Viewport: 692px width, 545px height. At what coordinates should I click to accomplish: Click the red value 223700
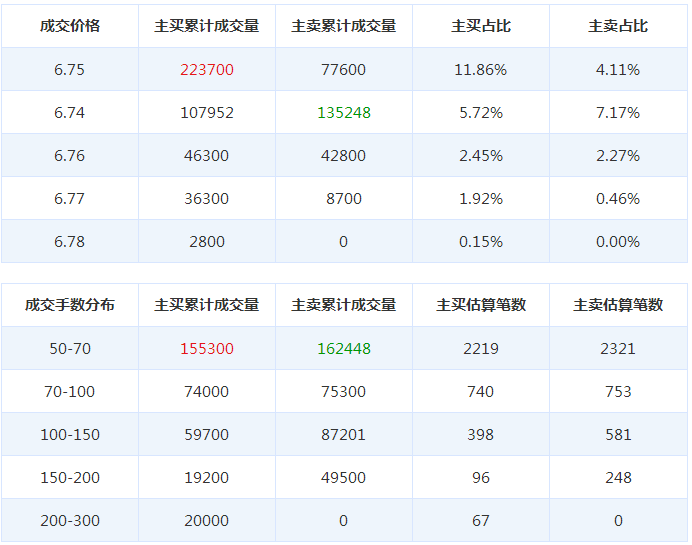207,70
